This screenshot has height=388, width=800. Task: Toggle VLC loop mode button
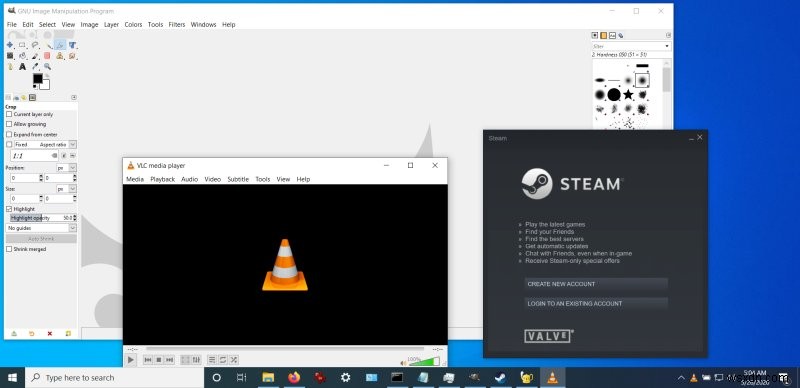pos(222,360)
